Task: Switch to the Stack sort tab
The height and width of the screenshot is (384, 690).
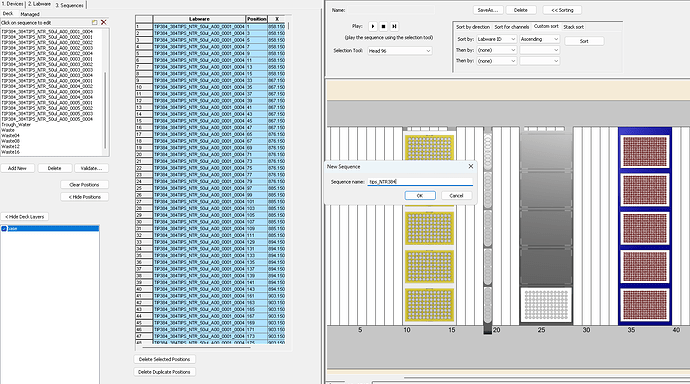Action: pyautogui.click(x=573, y=27)
